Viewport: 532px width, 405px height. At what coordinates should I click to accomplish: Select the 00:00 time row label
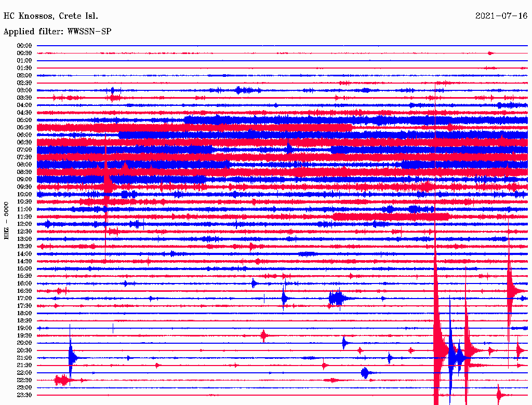point(24,46)
